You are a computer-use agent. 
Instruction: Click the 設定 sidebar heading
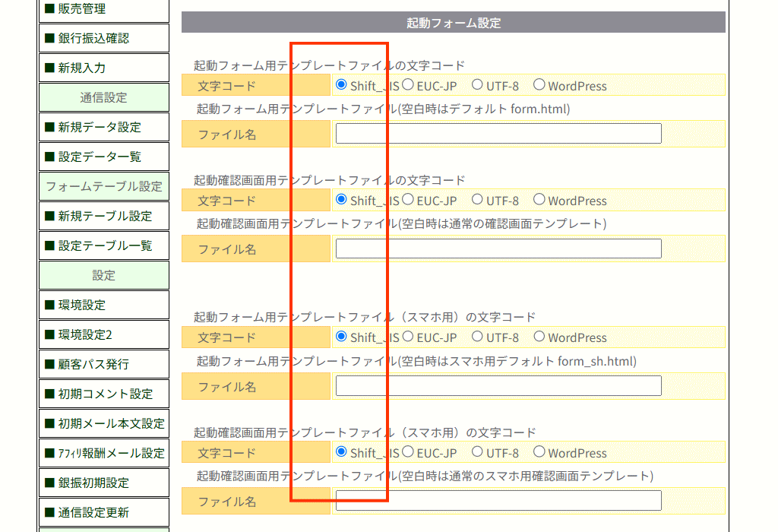pos(103,275)
